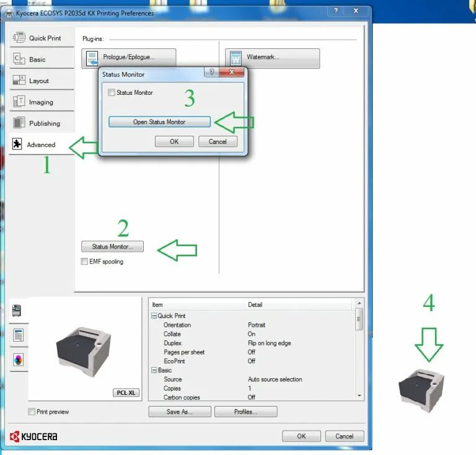Select the Collate row
The image size is (476, 455).
pyautogui.click(x=252, y=334)
